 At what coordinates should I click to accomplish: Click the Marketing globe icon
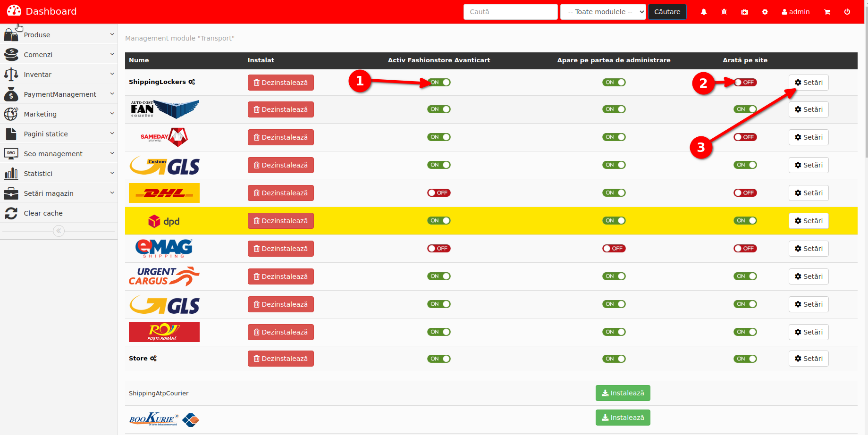[x=11, y=114]
